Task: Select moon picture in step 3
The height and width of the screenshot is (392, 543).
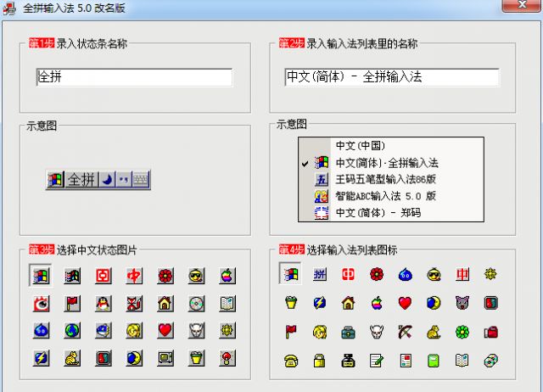Action: tap(134, 358)
